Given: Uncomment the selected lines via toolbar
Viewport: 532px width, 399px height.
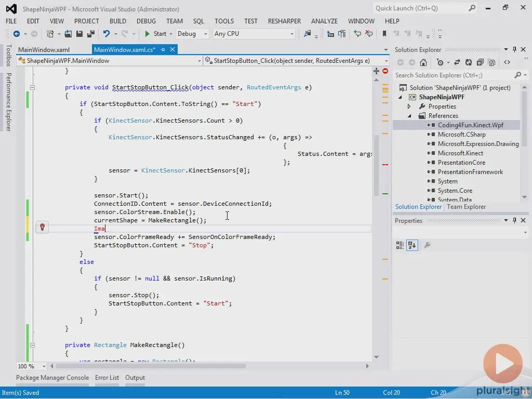Looking at the screenshot, I should tap(369, 34).
